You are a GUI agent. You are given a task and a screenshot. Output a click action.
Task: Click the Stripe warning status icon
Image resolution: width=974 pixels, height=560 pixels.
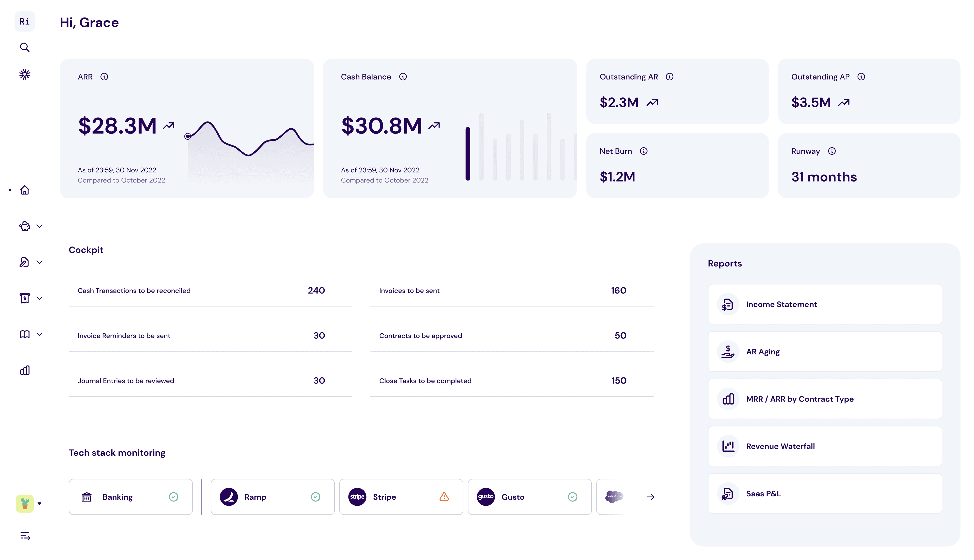tap(444, 497)
